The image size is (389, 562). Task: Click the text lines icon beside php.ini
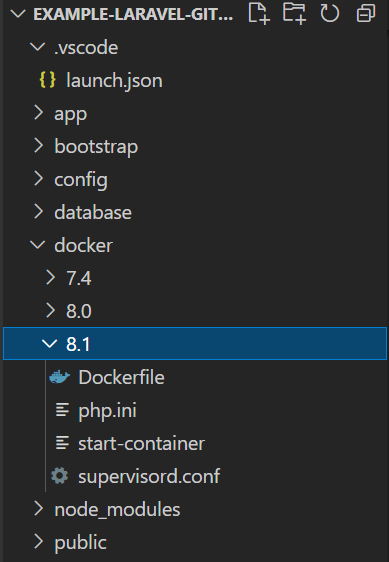62,410
